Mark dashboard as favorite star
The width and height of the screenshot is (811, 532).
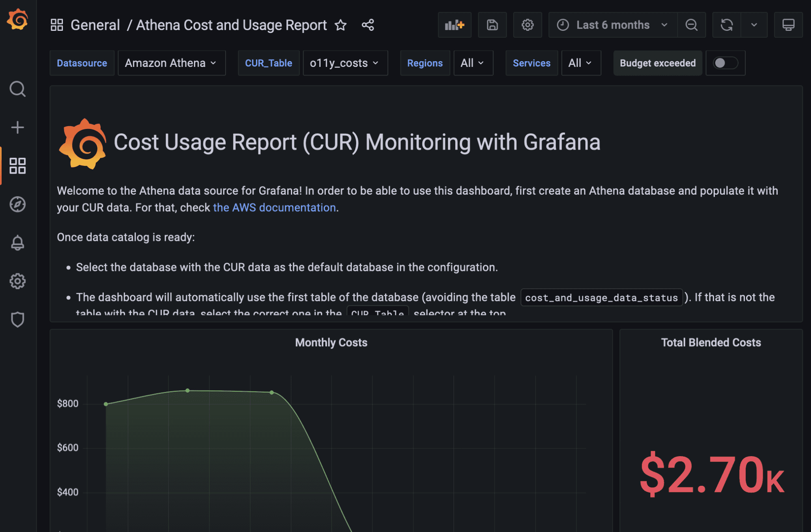tap(340, 25)
